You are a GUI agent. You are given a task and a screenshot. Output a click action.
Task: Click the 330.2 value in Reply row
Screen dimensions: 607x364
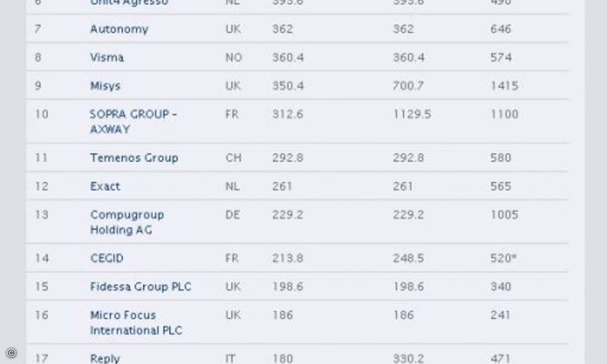[x=408, y=358]
